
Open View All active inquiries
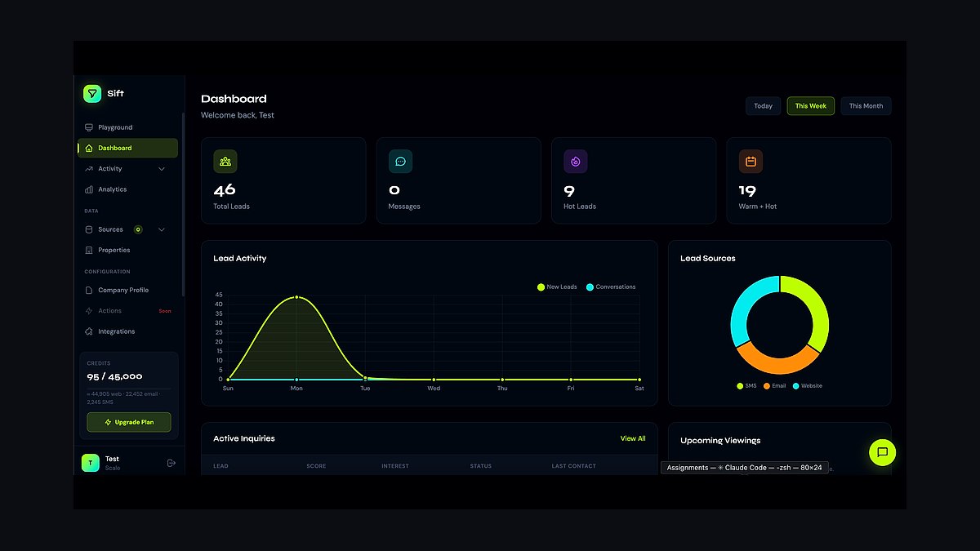(x=633, y=438)
